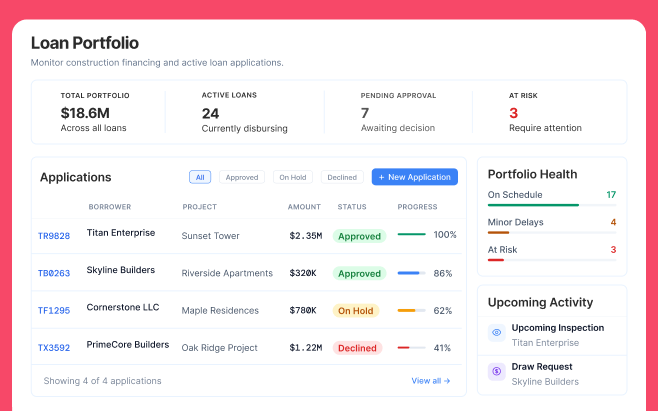Click the $18.6M total portfolio value
This screenshot has width=658, height=411.
point(85,113)
